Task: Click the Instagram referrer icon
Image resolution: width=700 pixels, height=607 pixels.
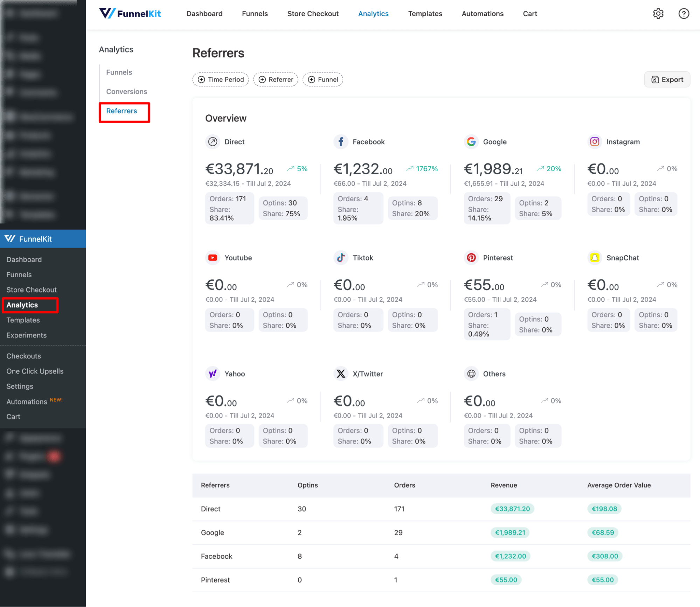Action: [x=594, y=142]
